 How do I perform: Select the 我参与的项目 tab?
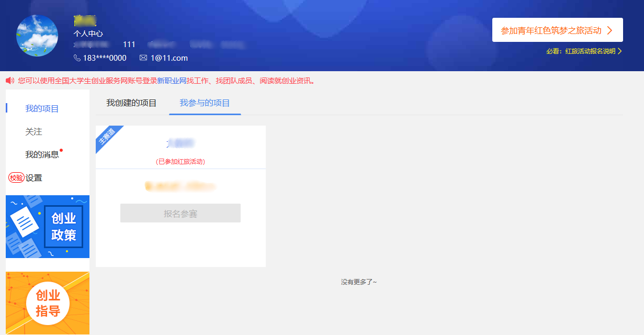tap(205, 103)
